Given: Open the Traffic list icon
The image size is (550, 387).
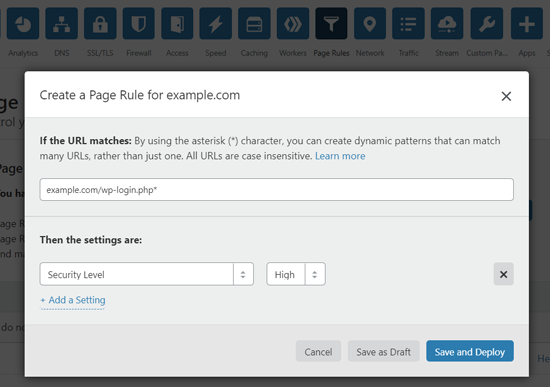Looking at the screenshot, I should point(408,24).
